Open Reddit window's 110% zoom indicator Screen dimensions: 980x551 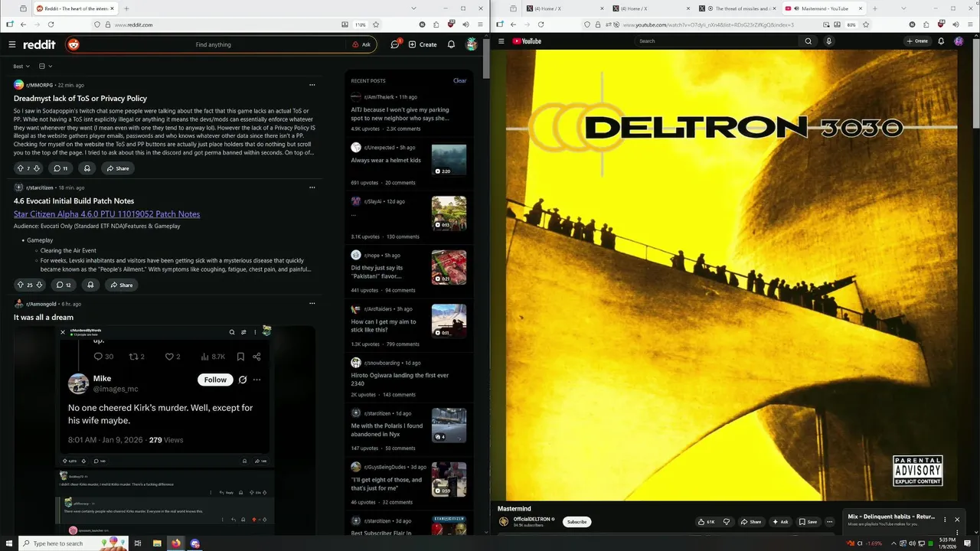(x=360, y=24)
